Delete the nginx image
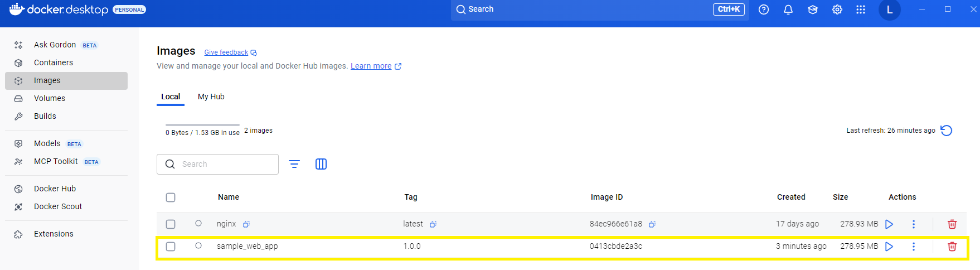Screen dimensions: 980x270 [952, 224]
